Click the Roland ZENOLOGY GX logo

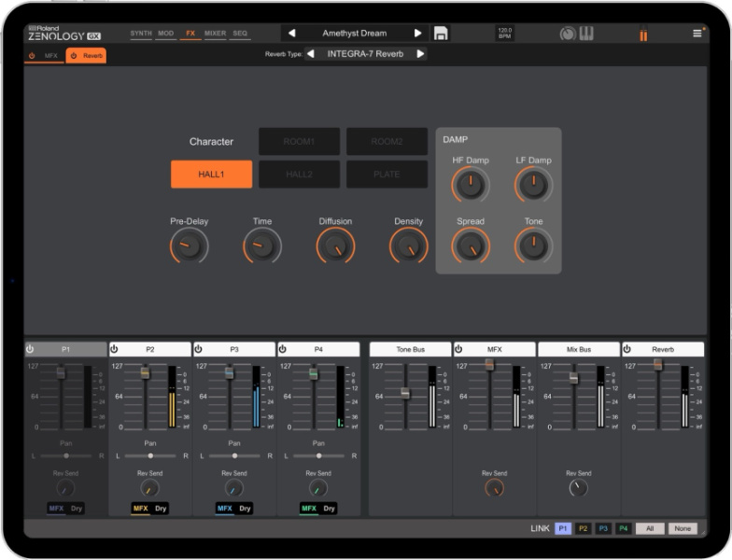(63, 34)
